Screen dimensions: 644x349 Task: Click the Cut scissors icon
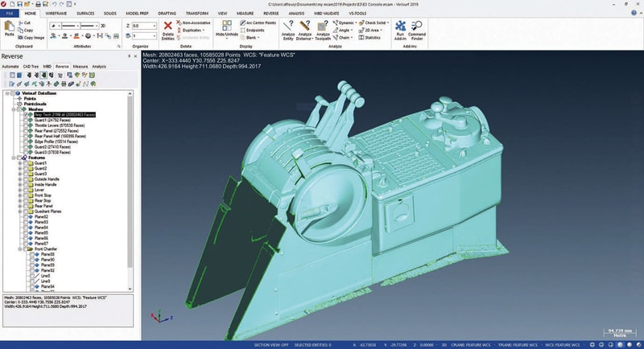(21, 23)
